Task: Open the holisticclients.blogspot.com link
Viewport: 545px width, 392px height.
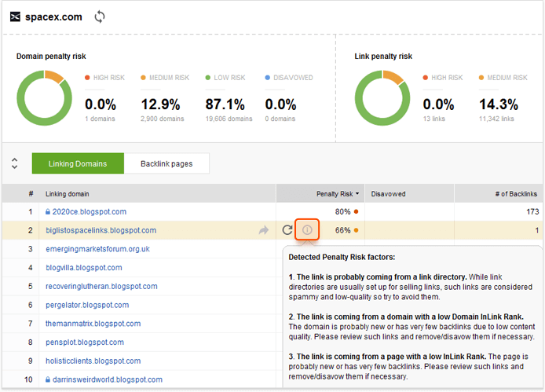Action: point(93,361)
